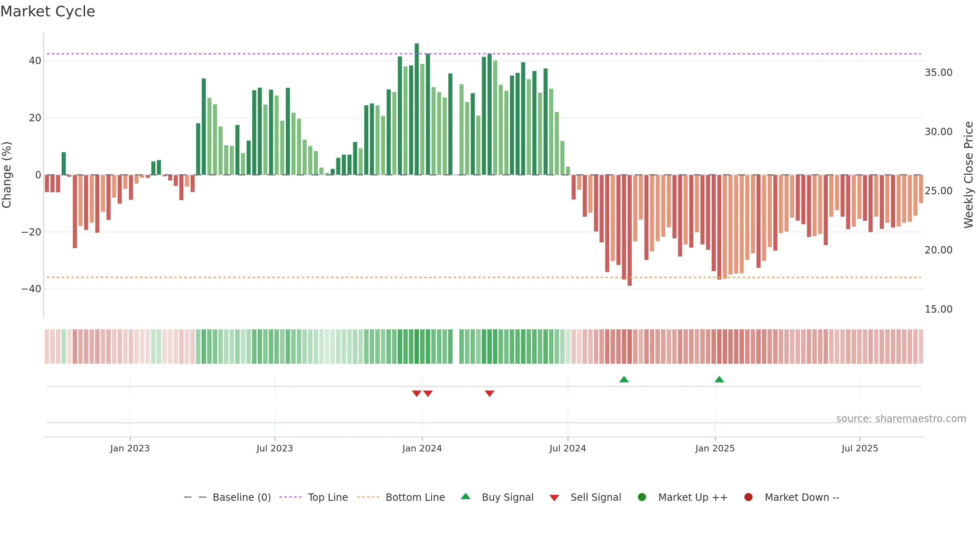
Task: Click the orange dotted Bottom Line legend sample
Action: pos(368,497)
